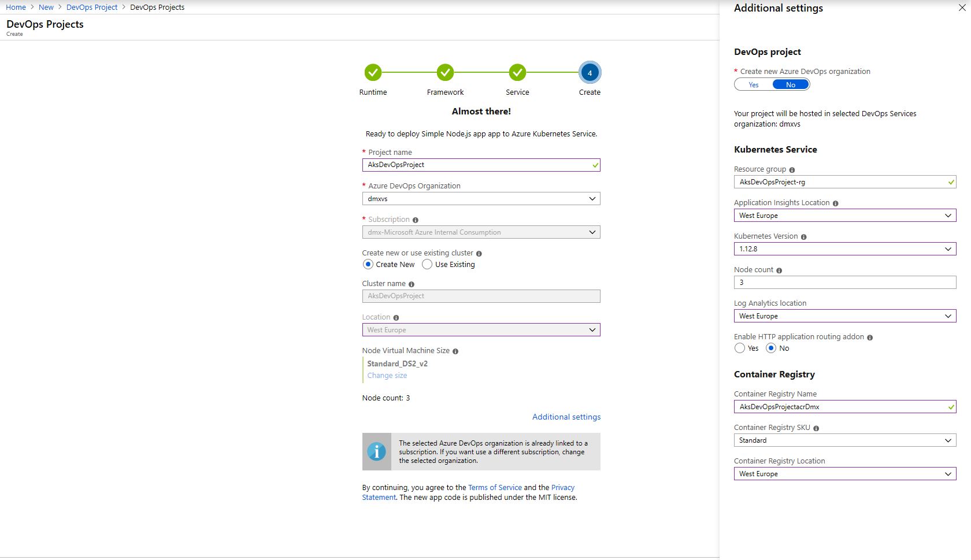The image size is (971, 560).
Task: Open the Privacy Statement link
Action: 563,488
